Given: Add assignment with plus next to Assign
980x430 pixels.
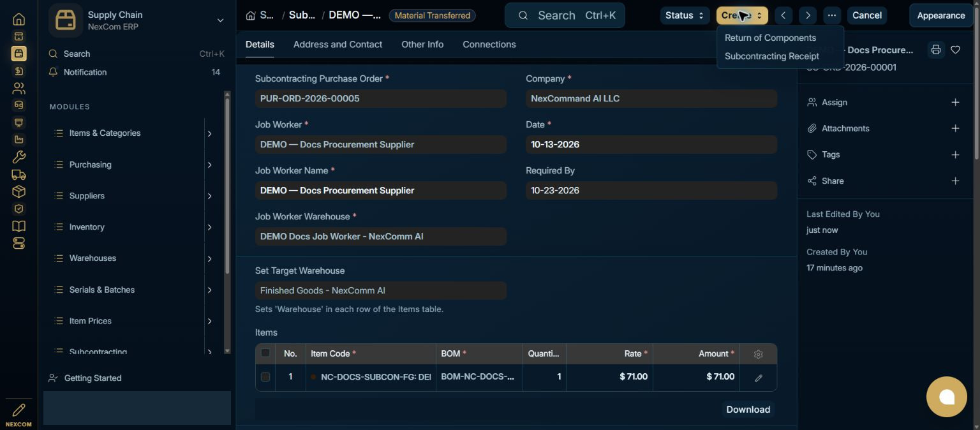Looking at the screenshot, I should pyautogui.click(x=955, y=102).
